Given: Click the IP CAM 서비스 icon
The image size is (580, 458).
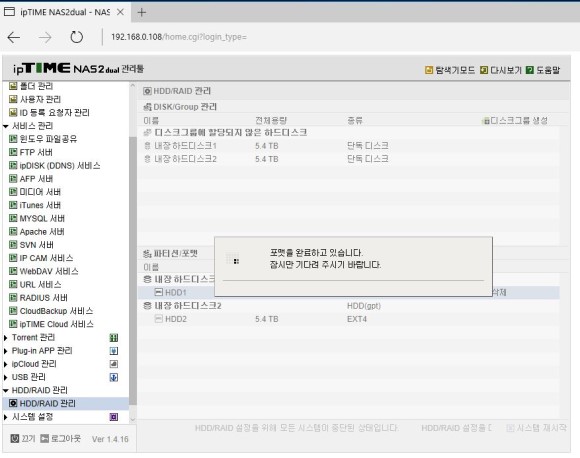Looking at the screenshot, I should click(13, 258).
